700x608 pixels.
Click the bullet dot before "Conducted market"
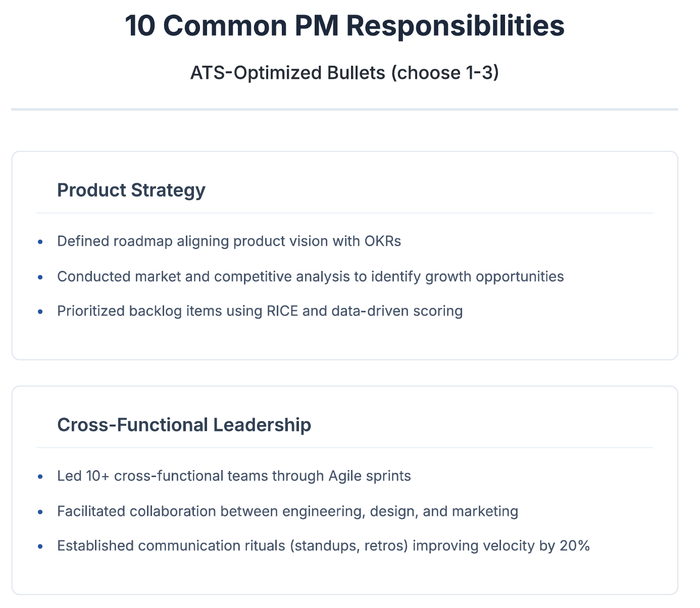click(40, 277)
